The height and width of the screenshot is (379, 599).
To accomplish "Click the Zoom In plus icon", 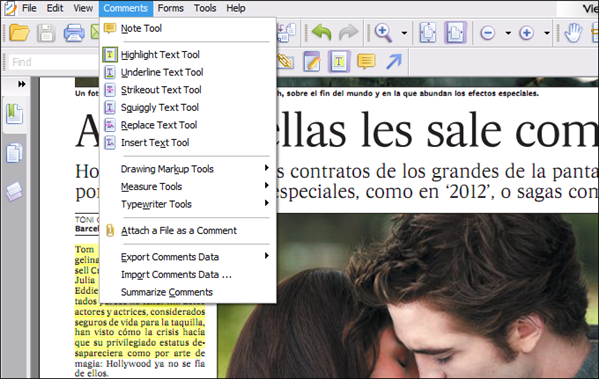I will (526, 33).
